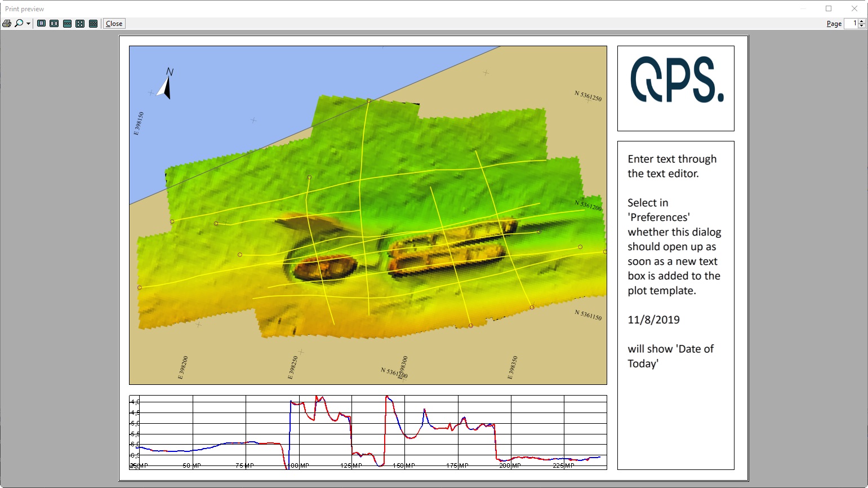
Task: Click the Print preview title bar
Action: point(394,8)
